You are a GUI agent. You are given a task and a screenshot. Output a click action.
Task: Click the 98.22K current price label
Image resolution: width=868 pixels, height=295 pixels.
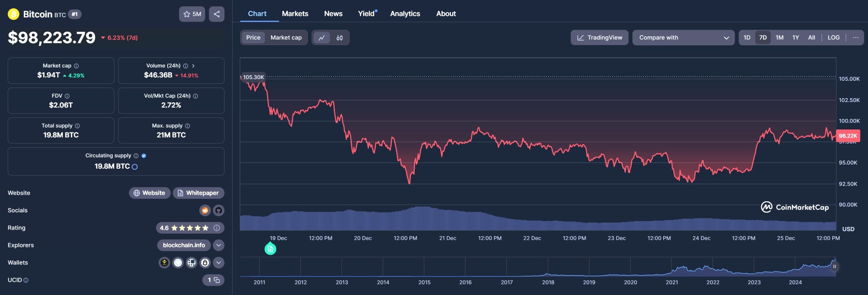pos(848,136)
